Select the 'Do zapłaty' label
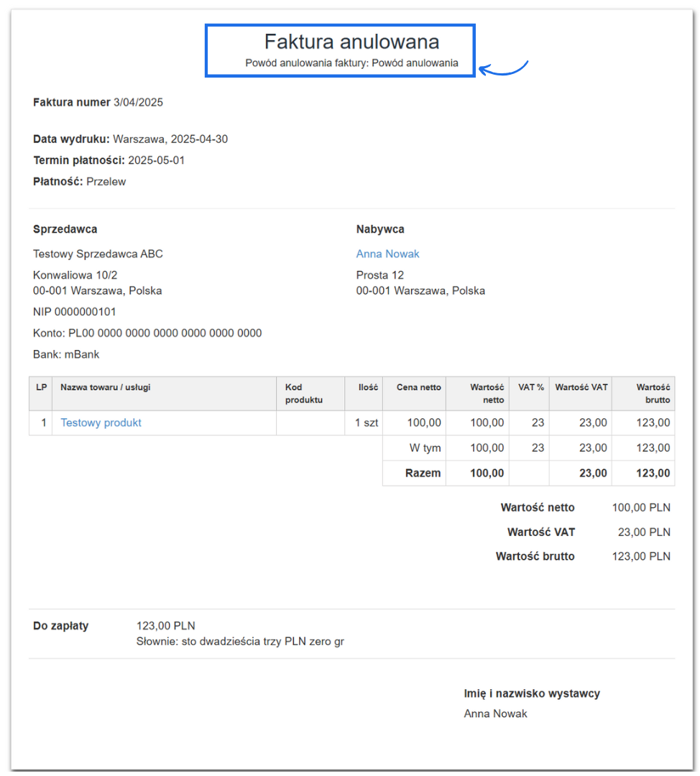Image resolution: width=700 pixels, height=776 pixels. [61, 626]
